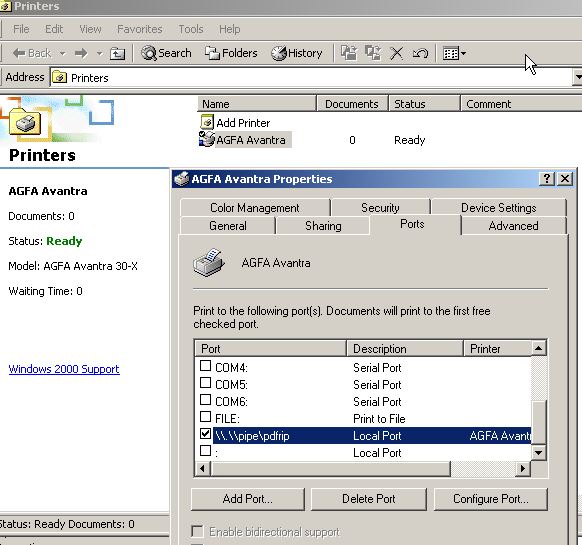Click the Forward arrow in toolbar
The height and width of the screenshot is (545, 582).
pyautogui.click(x=81, y=53)
